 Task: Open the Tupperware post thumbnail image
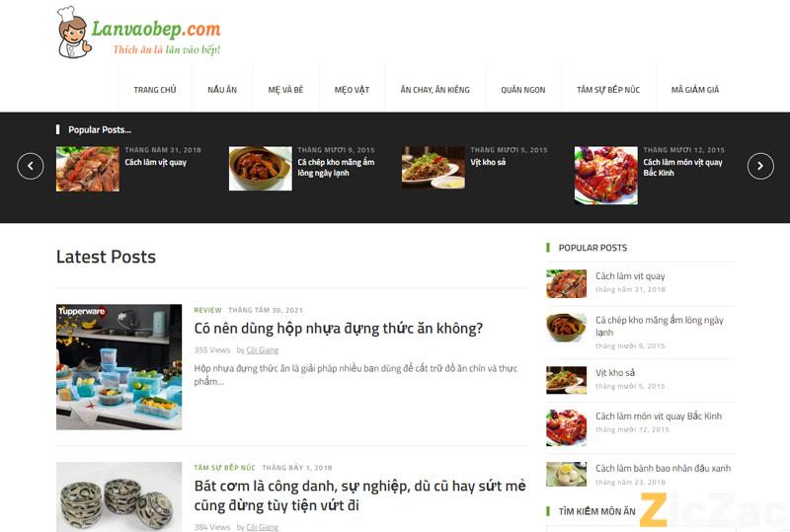click(118, 367)
